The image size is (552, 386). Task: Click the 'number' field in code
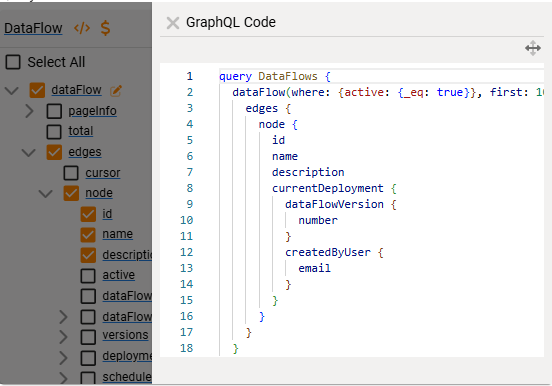coord(318,220)
